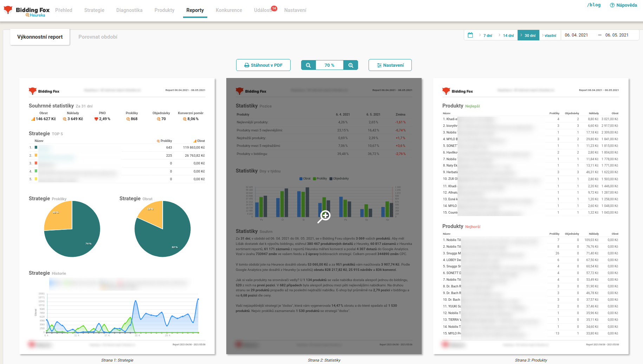Click teal swatch of strategy row 1
Image resolution: width=643 pixels, height=364 pixels.
click(36, 148)
